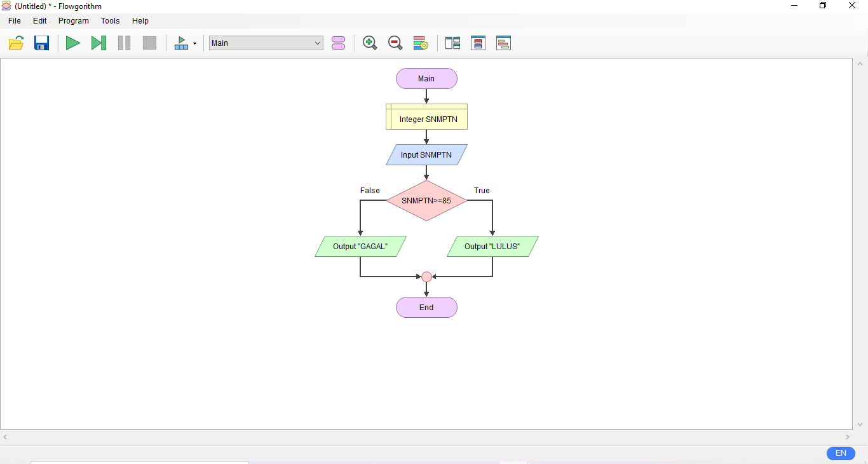868x464 pixels.
Task: Open the EN language indicator
Action: click(841, 453)
